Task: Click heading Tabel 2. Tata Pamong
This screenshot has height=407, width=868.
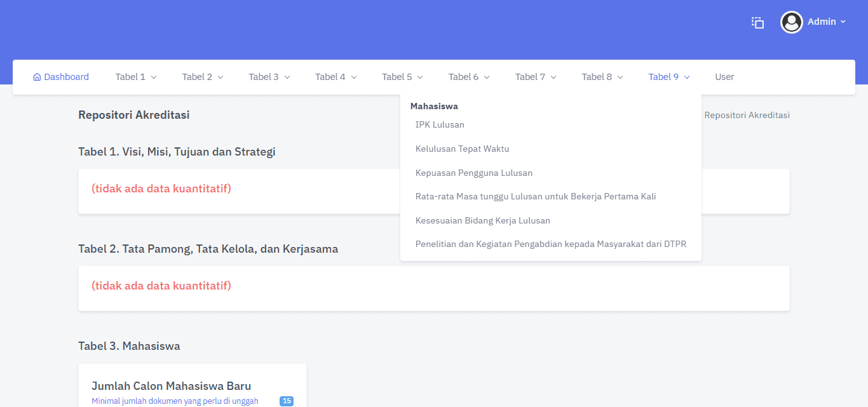Action: click(x=208, y=249)
